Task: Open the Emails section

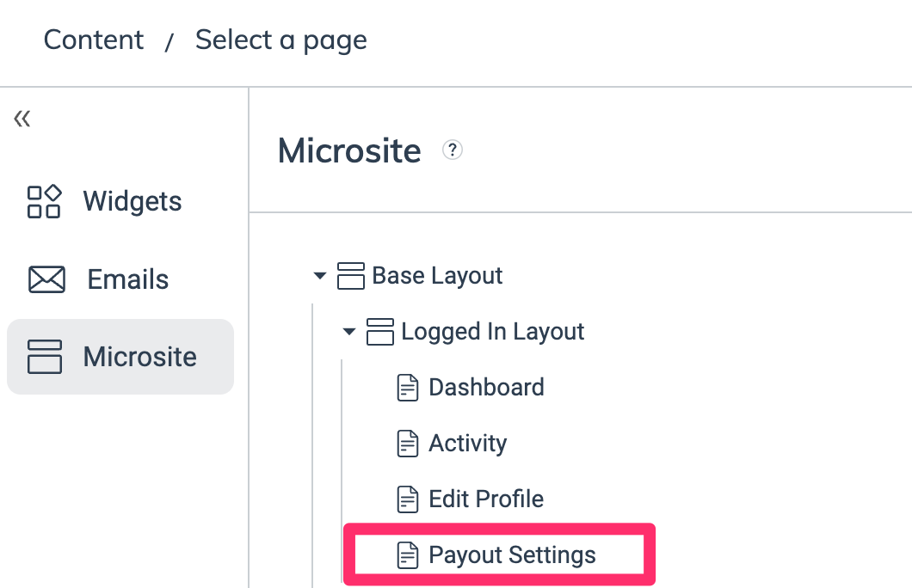Action: (x=127, y=279)
